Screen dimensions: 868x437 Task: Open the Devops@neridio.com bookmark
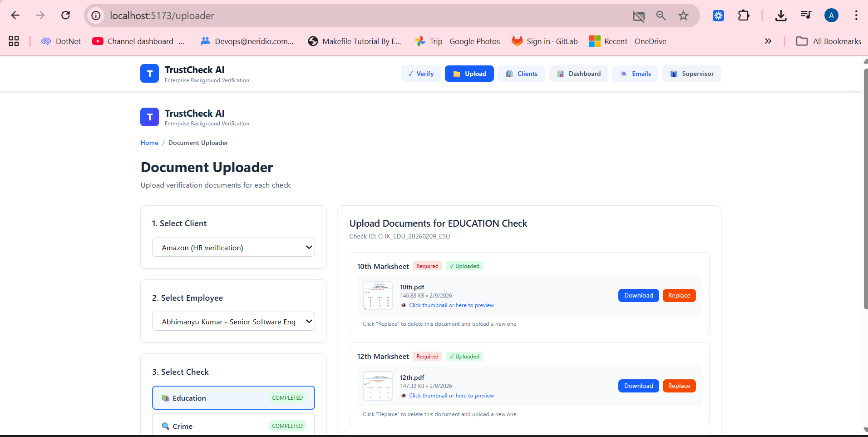pyautogui.click(x=247, y=41)
